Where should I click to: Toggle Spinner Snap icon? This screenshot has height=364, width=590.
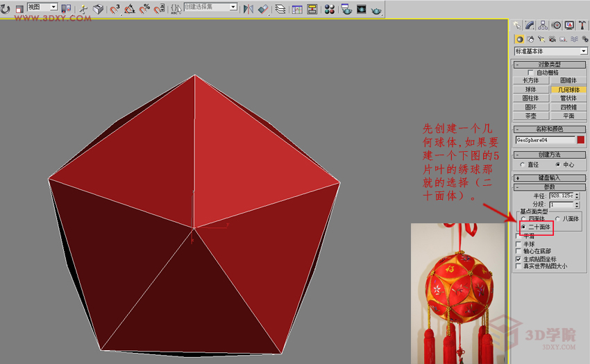159,9
